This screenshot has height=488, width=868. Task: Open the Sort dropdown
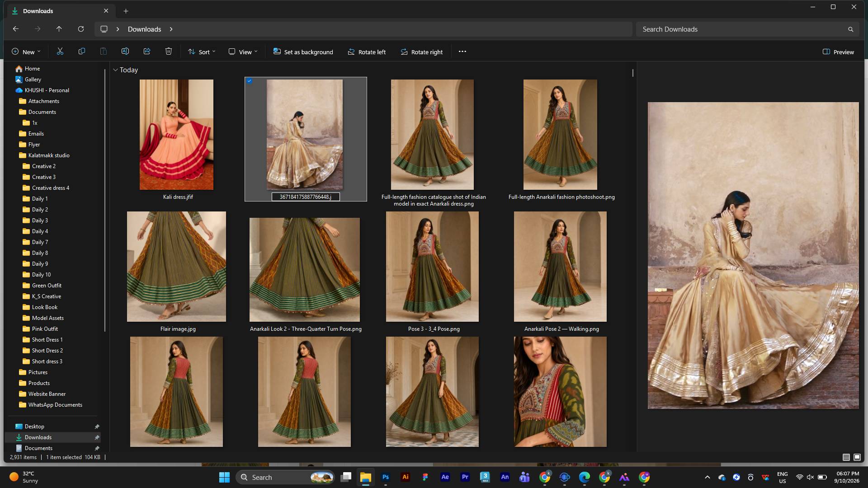tap(202, 52)
